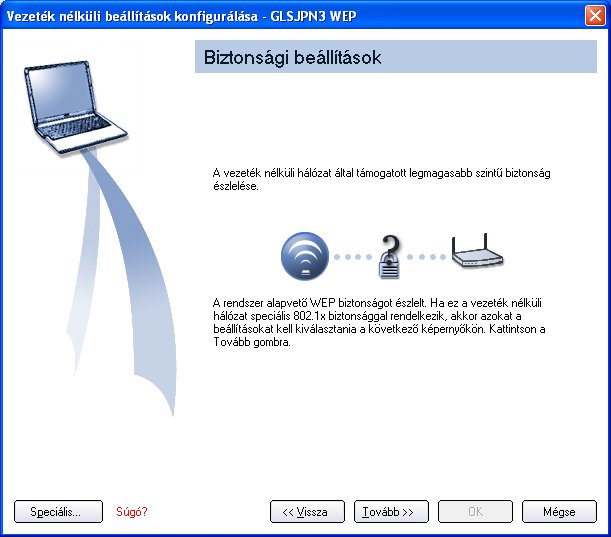The image size is (611, 537).
Task: Close the wireless configuration dialog window
Action: pos(595,16)
